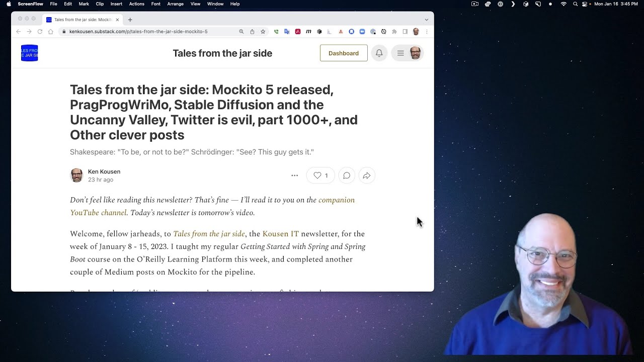Click the green phone extension icon

276,31
